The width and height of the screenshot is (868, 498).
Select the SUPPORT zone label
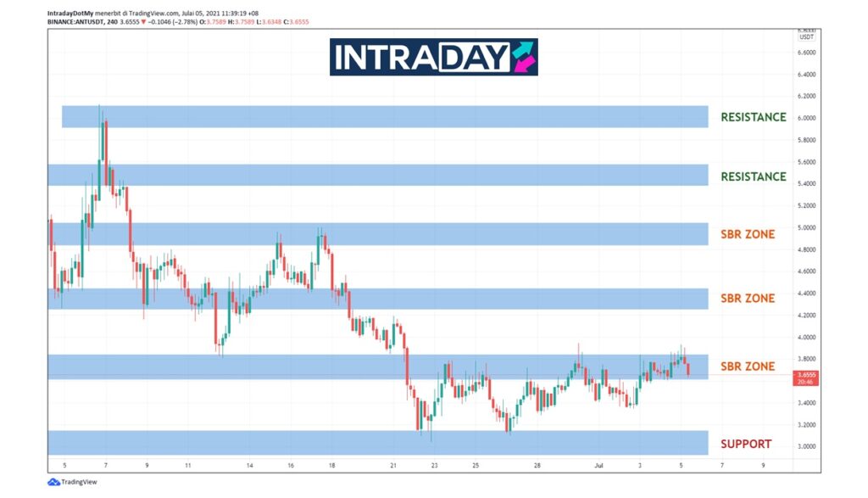coord(746,444)
